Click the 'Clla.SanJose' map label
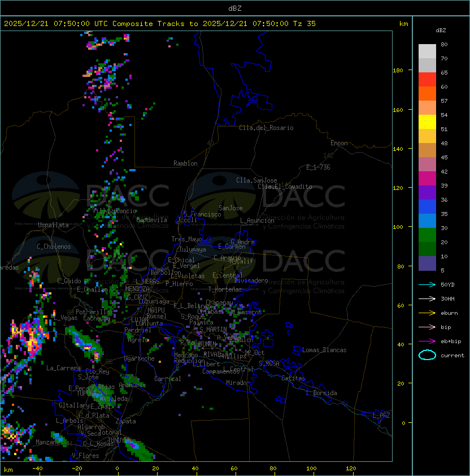Screen dimensions: 470x476 click(x=256, y=180)
